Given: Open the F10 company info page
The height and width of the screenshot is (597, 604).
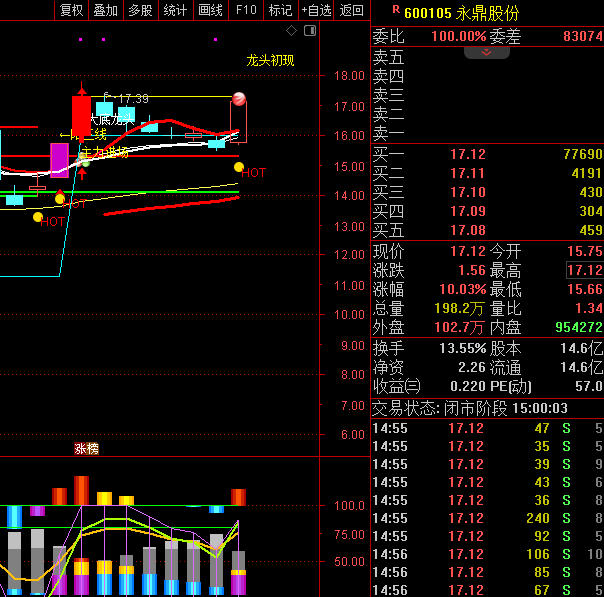Looking at the screenshot, I should coord(246,10).
